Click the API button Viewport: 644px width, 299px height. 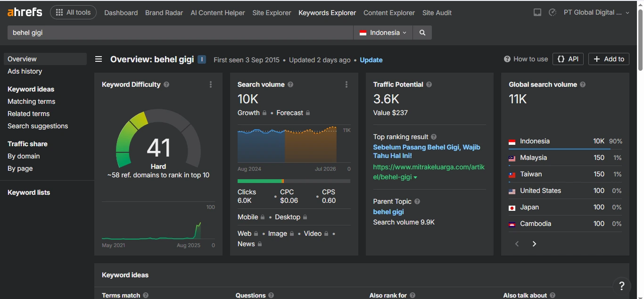[568, 59]
